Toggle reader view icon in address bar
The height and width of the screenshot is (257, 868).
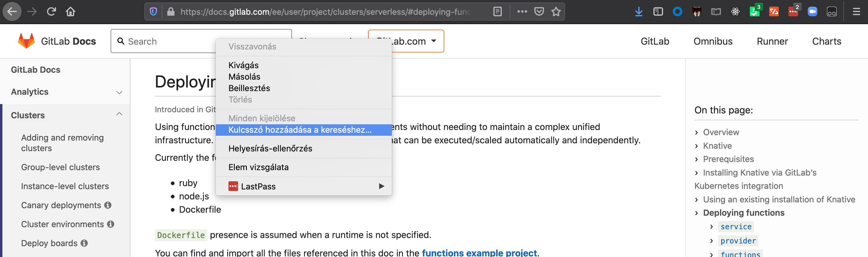click(x=497, y=12)
